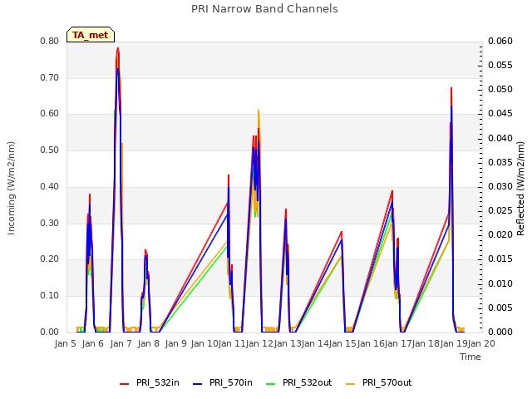The height and width of the screenshot is (399, 532).
Task: Select the PRI_570in legend entry
Action: [223, 383]
